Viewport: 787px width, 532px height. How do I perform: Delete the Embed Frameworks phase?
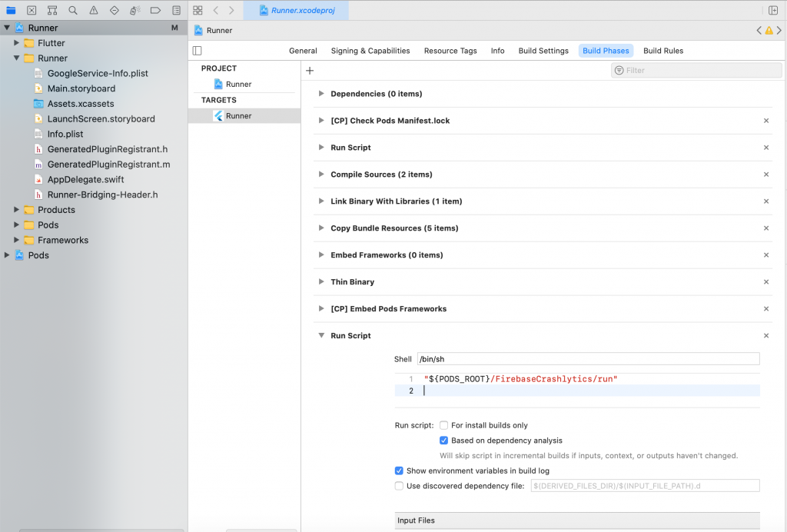click(x=766, y=255)
